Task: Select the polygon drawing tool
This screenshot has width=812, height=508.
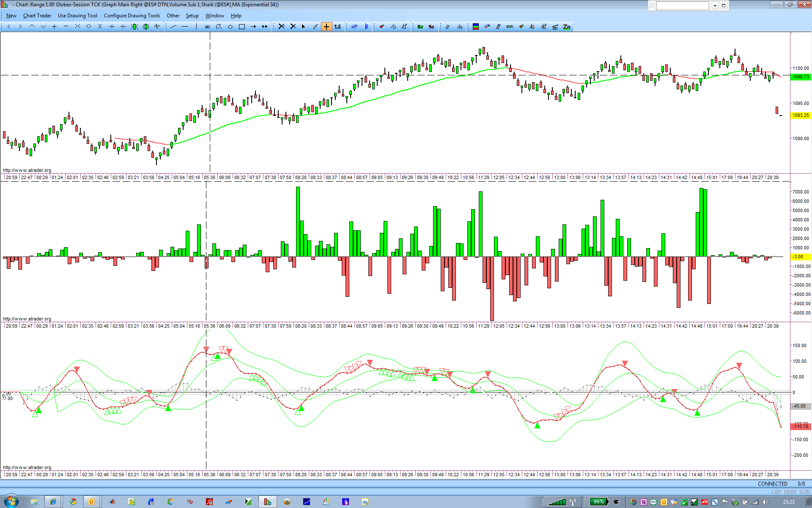Action: (219, 27)
